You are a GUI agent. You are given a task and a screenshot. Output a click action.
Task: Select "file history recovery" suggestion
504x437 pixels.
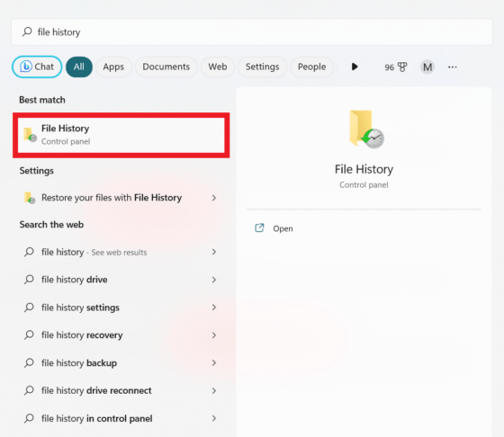pos(82,335)
